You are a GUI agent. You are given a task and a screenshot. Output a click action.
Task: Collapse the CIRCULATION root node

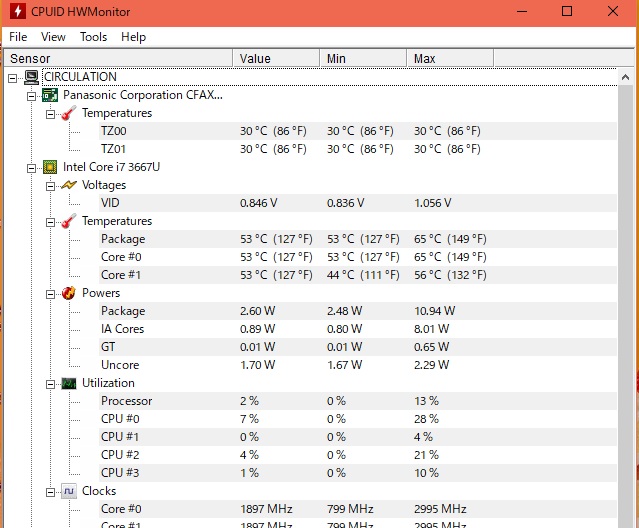13,78
